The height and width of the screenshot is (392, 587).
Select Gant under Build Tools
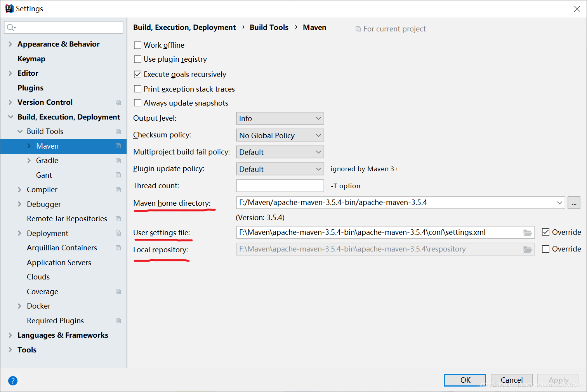[44, 175]
